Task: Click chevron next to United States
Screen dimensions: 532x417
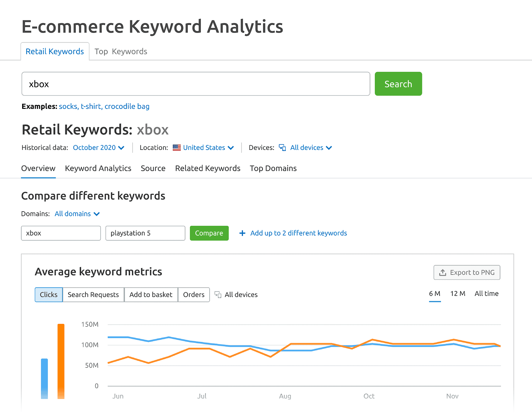Action: [x=231, y=148]
